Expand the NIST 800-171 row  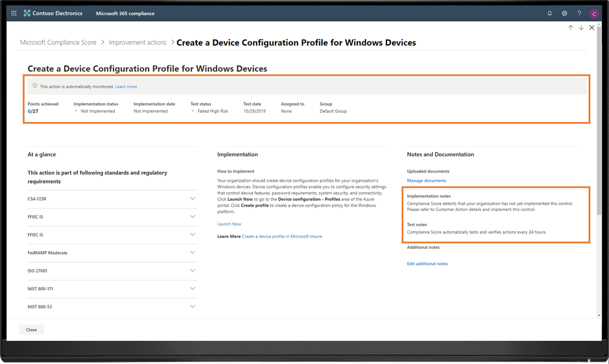(x=193, y=288)
